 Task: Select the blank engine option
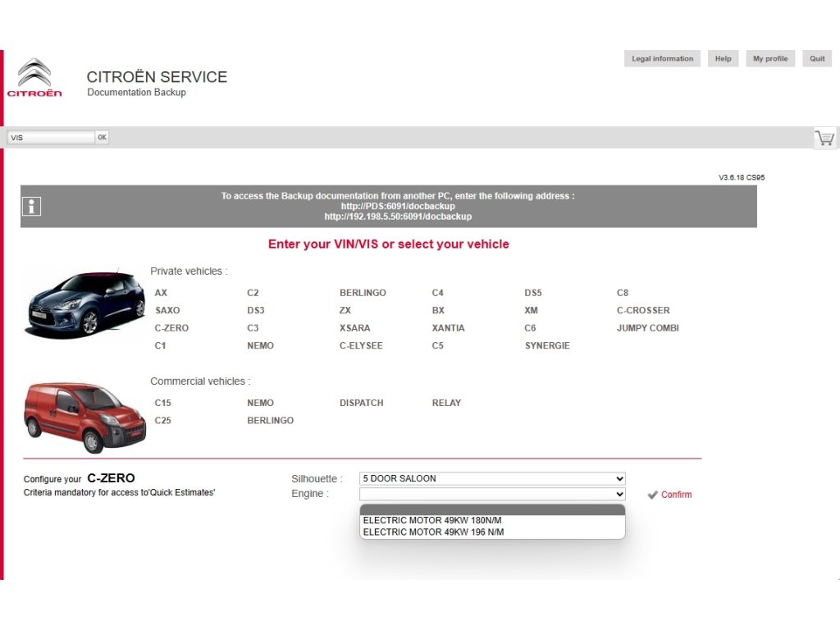point(492,509)
